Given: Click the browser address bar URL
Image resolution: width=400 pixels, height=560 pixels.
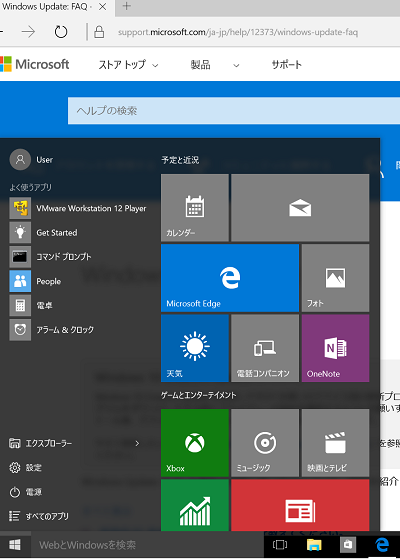Looking at the screenshot, I should pyautogui.click(x=238, y=32).
